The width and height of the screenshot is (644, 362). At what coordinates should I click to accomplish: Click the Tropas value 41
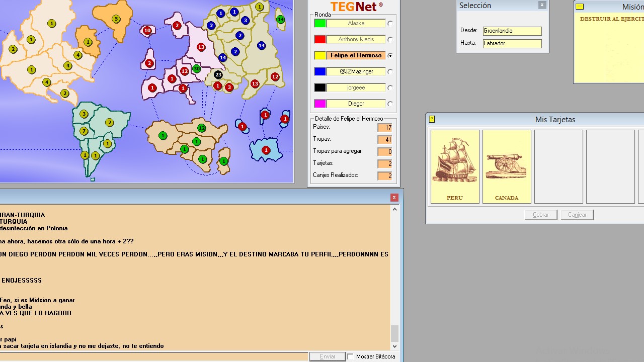pos(385,140)
